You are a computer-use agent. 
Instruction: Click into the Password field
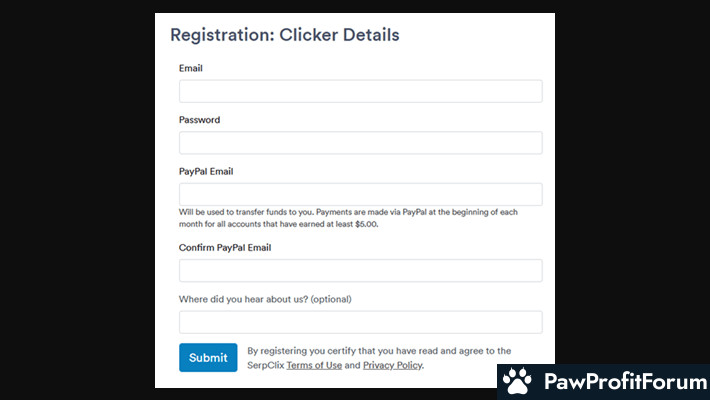360,143
